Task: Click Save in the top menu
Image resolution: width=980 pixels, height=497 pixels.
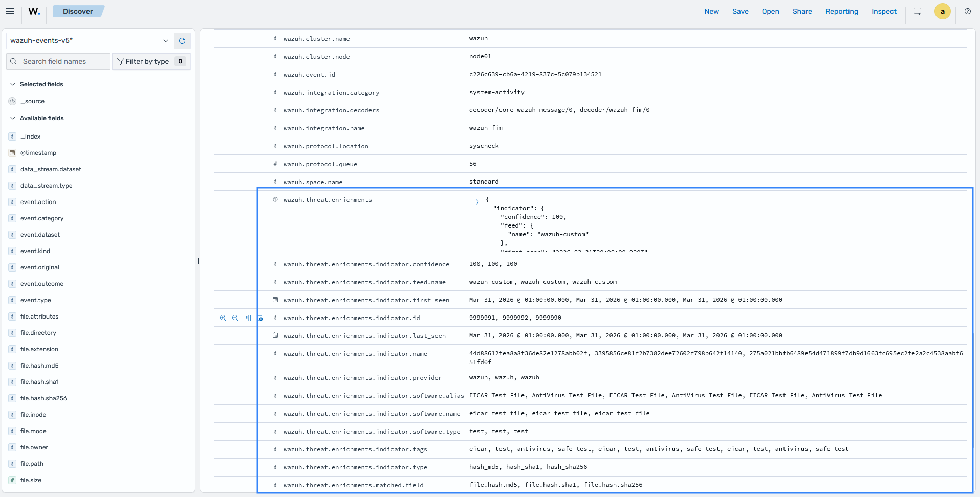Action: coord(740,11)
